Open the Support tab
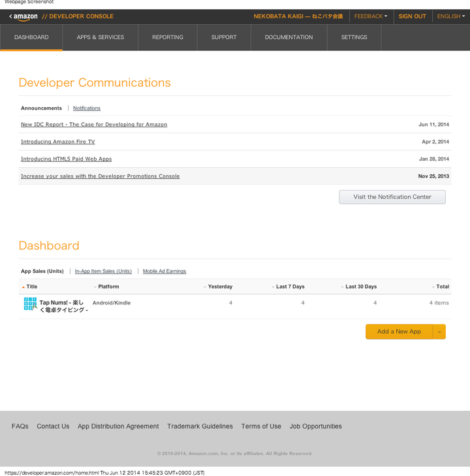 coord(224,37)
